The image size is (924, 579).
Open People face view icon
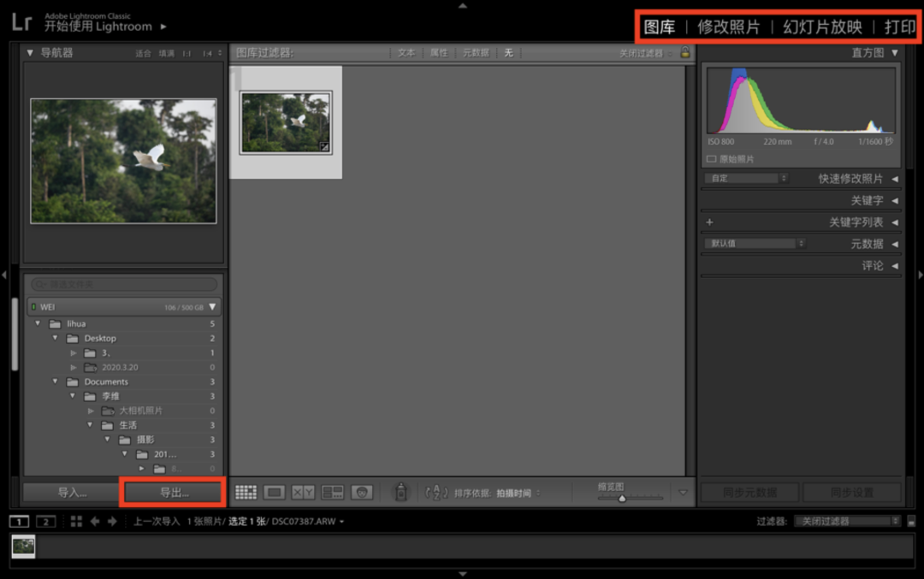362,493
